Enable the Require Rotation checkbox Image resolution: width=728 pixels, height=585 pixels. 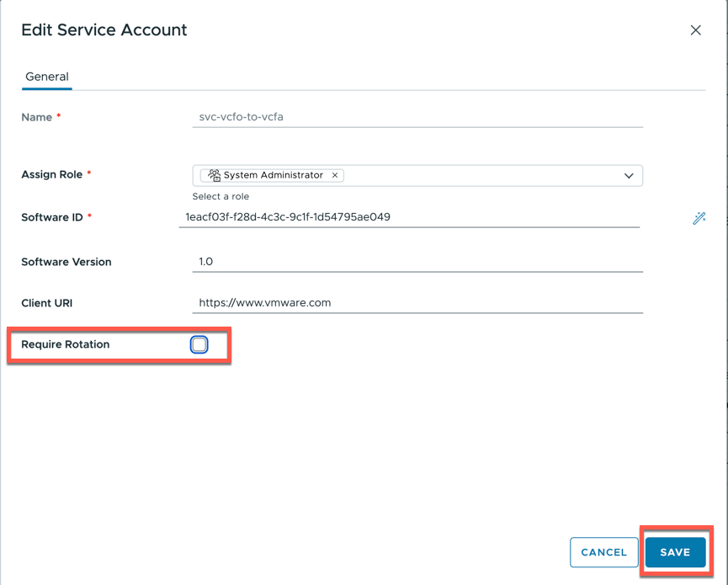point(199,345)
